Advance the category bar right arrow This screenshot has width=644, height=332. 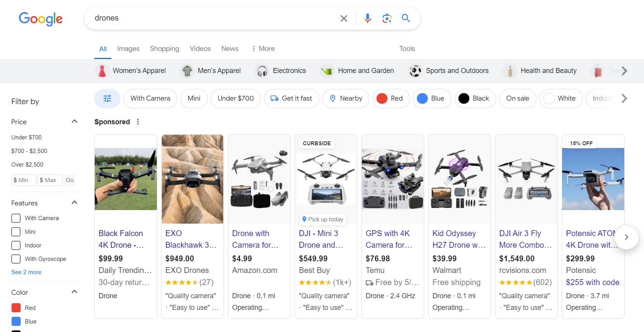pyautogui.click(x=624, y=71)
